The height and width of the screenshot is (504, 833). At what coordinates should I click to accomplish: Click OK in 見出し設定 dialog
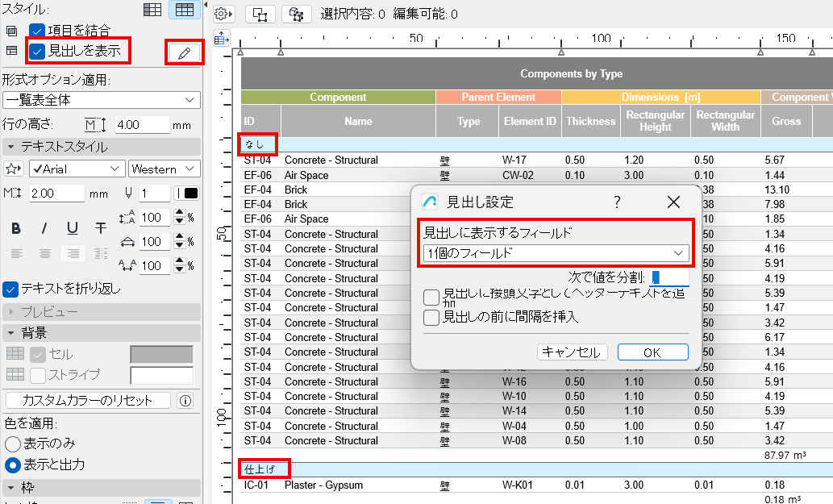[x=652, y=352]
